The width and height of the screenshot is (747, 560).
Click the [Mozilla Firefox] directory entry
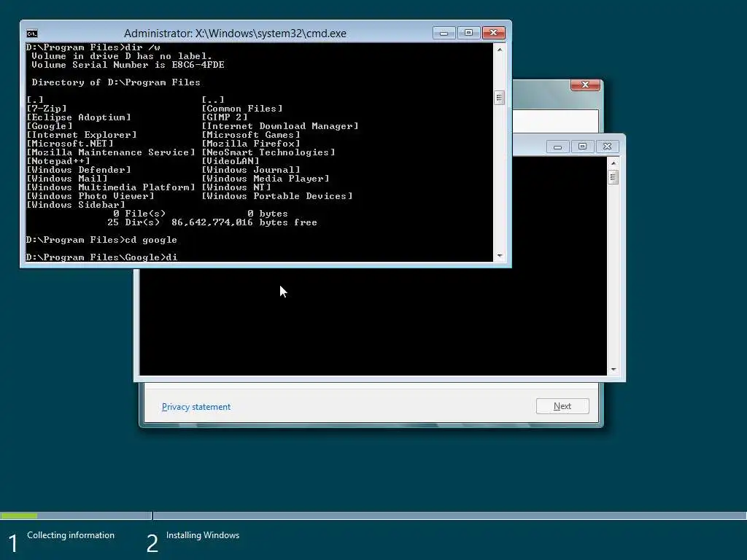(x=251, y=144)
